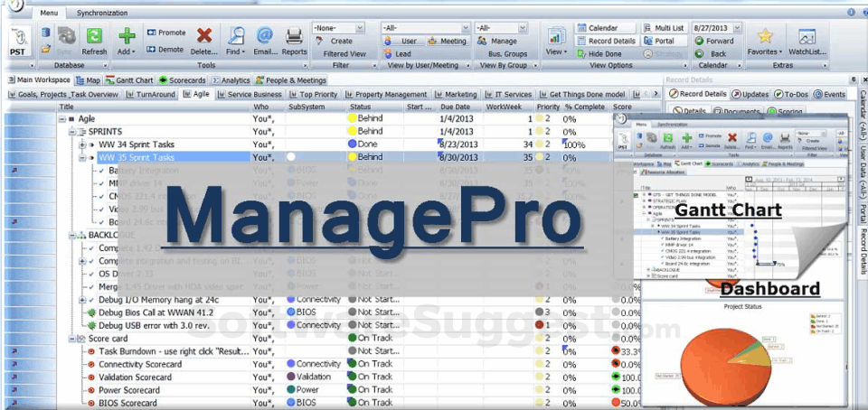868x410 pixels.
Task: Refresh the database view
Action: click(94, 42)
